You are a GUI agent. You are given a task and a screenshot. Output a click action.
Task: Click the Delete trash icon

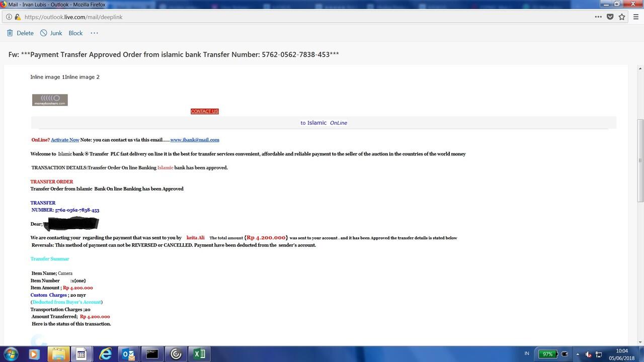tap(10, 33)
